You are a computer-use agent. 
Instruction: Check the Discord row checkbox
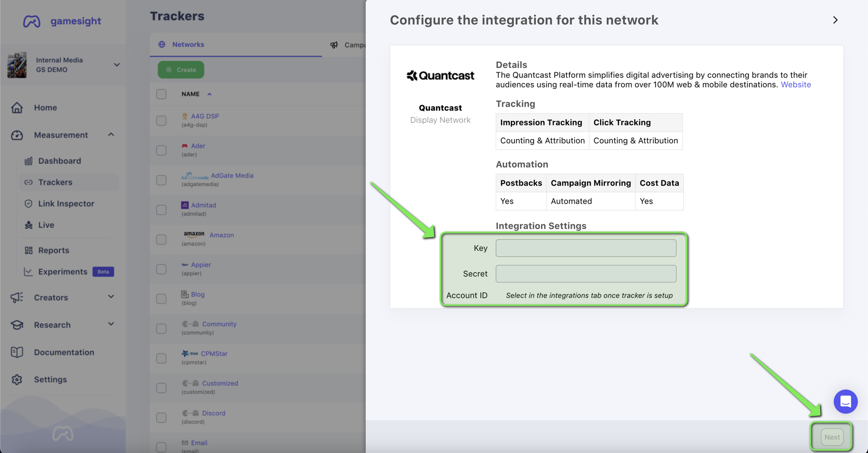(x=161, y=417)
